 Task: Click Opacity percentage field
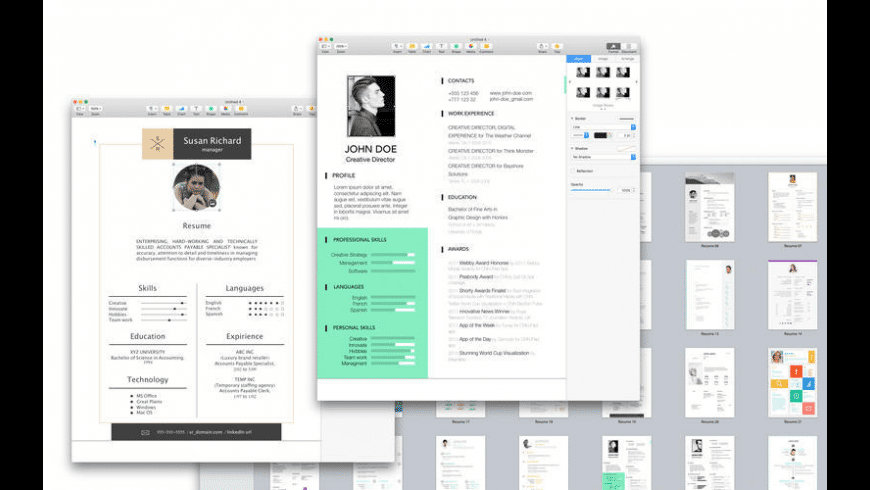(624, 190)
